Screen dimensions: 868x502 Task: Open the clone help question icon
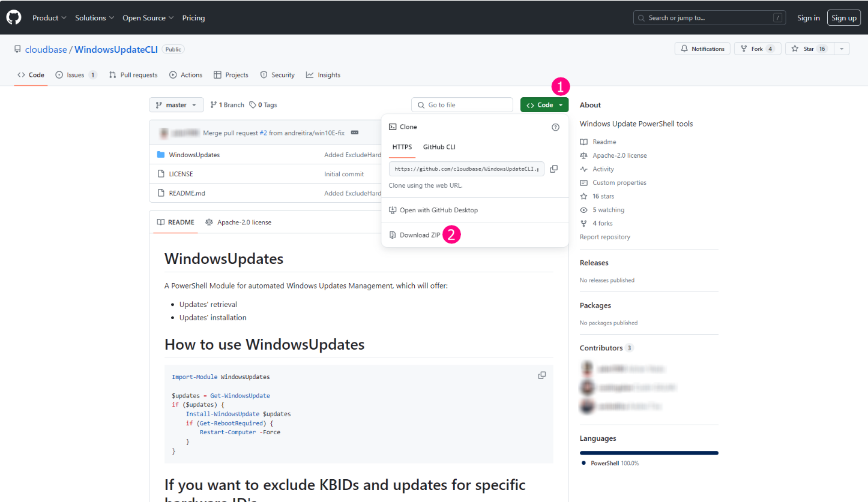555,127
